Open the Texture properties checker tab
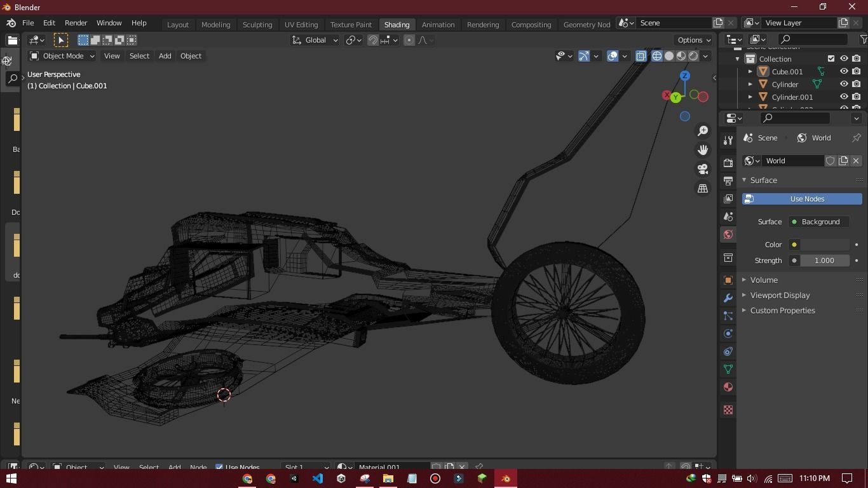This screenshot has height=488, width=868. point(728,410)
